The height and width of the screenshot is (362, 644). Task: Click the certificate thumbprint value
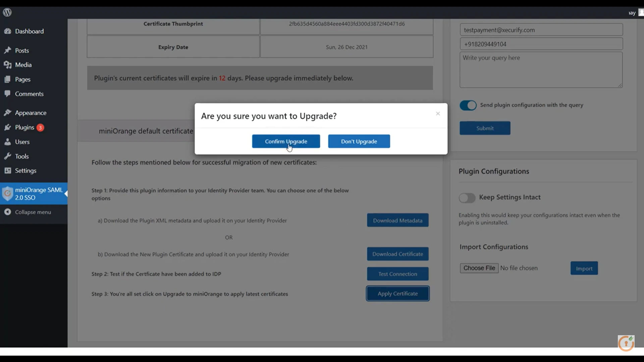click(x=347, y=24)
